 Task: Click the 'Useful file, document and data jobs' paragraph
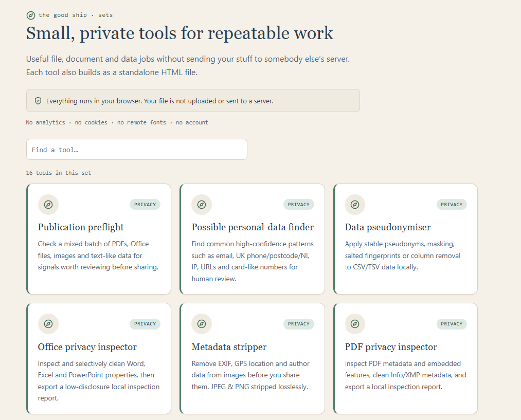click(188, 65)
